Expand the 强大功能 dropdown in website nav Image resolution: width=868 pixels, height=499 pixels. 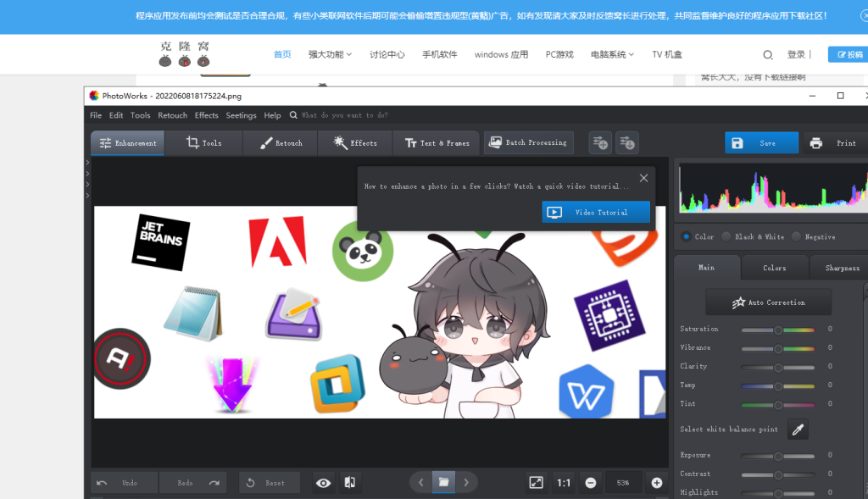click(x=330, y=54)
